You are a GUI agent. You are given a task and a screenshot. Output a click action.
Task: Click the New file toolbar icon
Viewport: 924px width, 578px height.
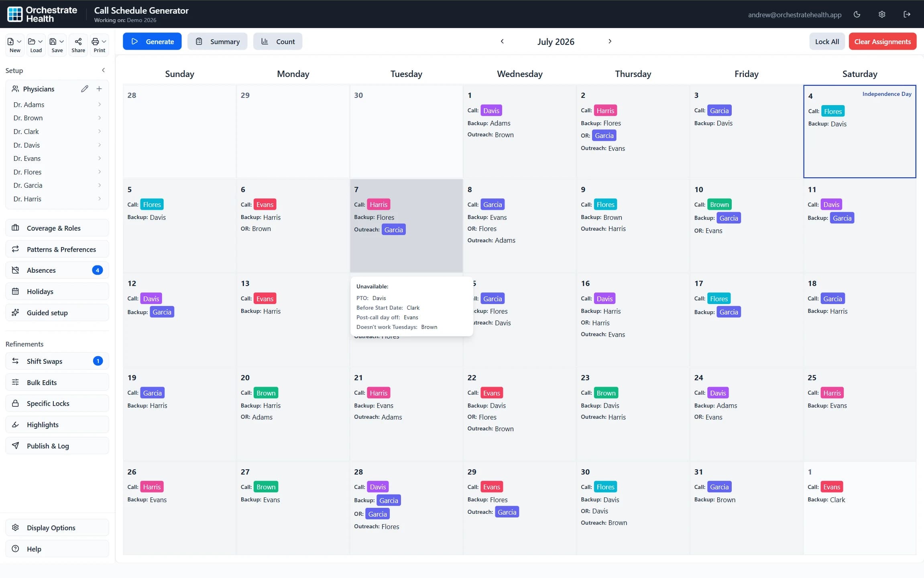pyautogui.click(x=15, y=45)
